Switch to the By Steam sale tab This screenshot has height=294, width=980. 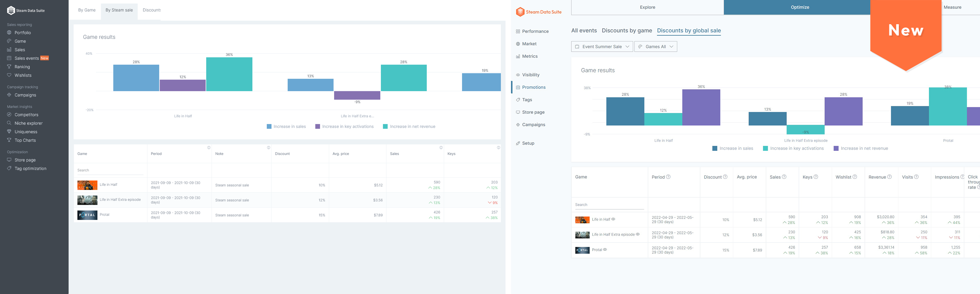pos(119,10)
